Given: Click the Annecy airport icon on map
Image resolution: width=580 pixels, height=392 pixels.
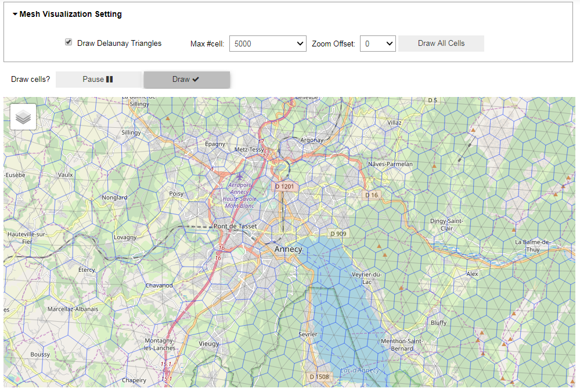Looking at the screenshot, I should (240, 175).
